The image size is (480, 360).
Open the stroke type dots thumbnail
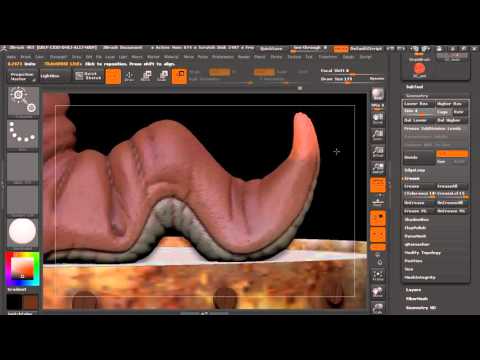tap(23, 133)
